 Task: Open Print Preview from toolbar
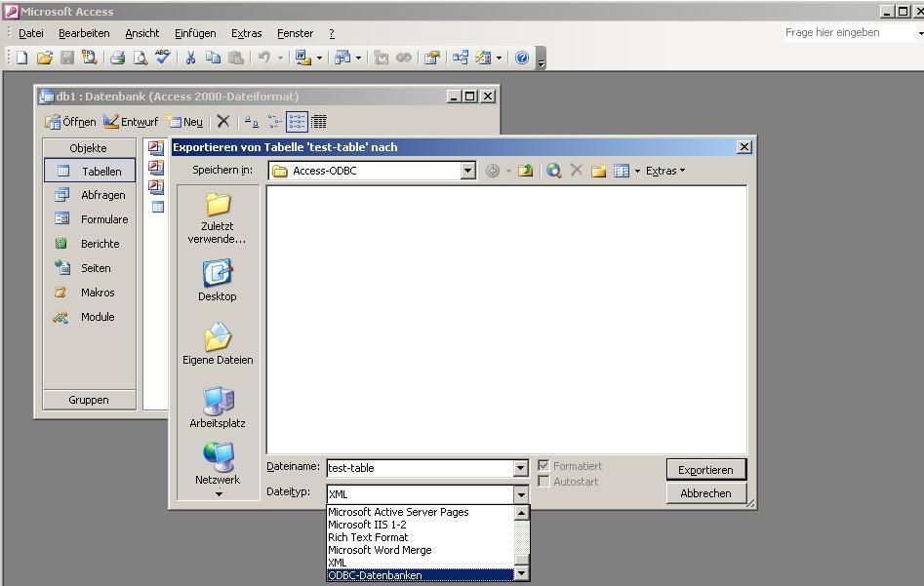pos(141,58)
